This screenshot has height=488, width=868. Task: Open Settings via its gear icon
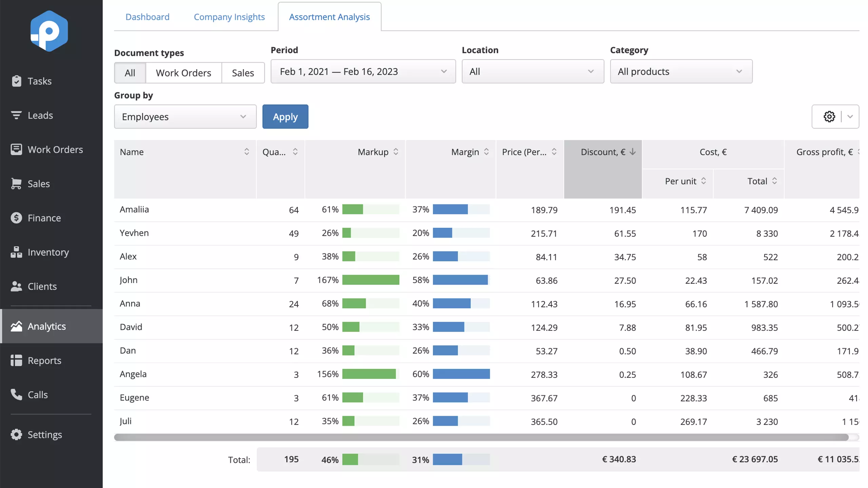point(16,434)
